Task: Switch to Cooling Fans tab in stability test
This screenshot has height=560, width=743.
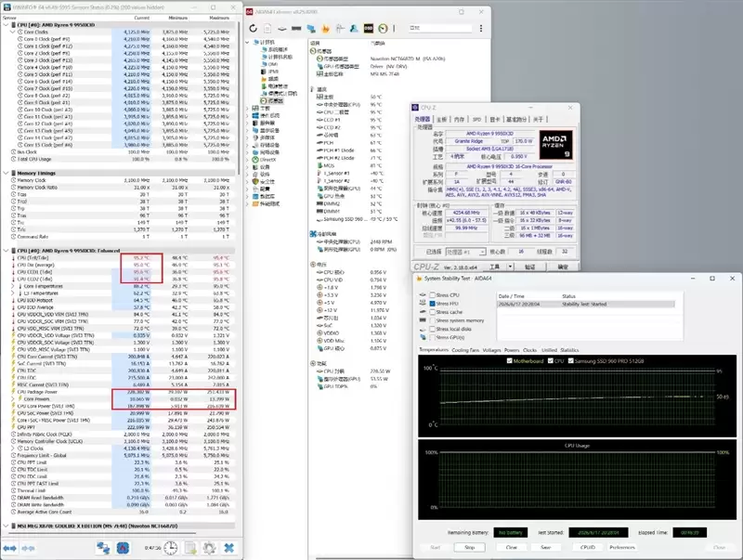Action: click(465, 350)
